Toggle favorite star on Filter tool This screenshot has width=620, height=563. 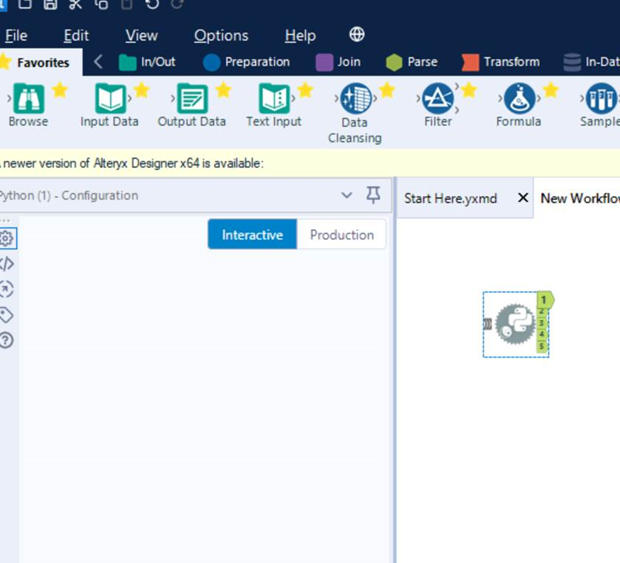pyautogui.click(x=469, y=90)
